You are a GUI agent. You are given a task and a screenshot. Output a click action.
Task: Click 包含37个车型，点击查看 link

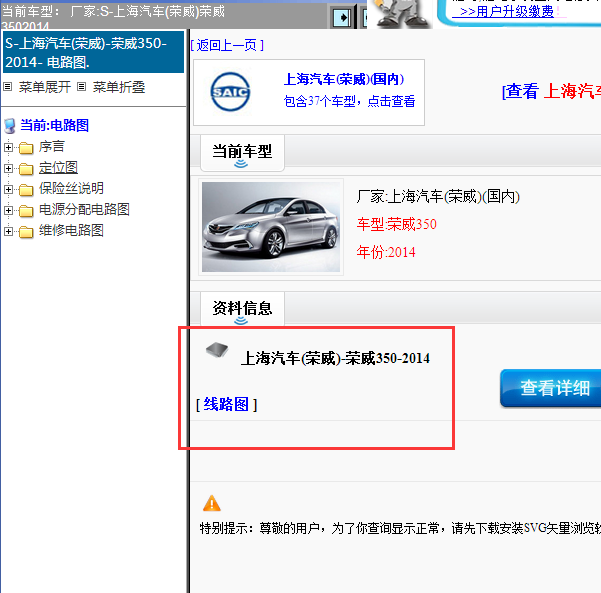pyautogui.click(x=350, y=101)
